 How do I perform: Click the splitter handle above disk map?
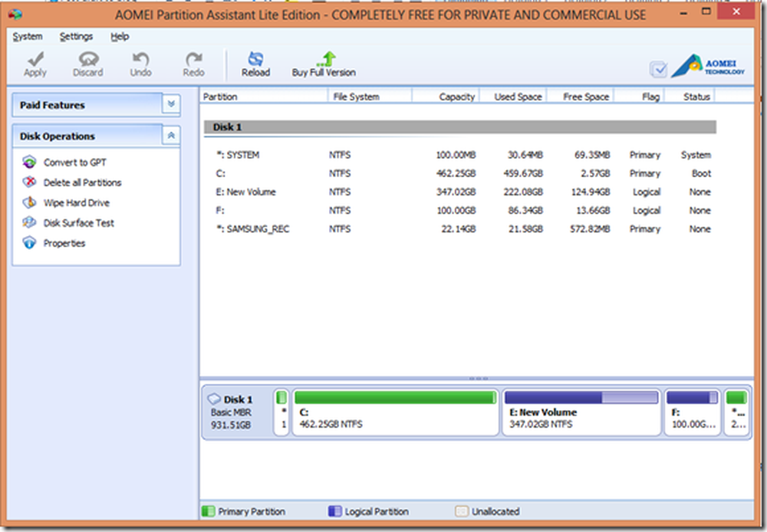point(478,379)
